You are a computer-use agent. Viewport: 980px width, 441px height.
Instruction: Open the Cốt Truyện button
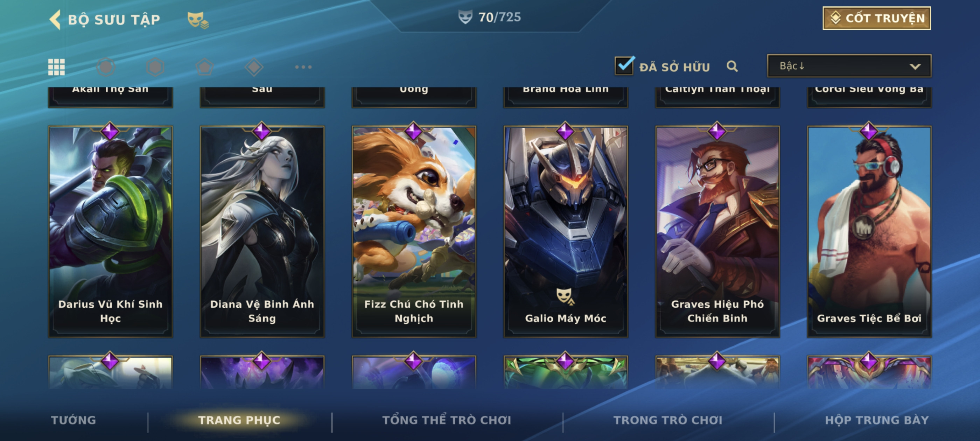click(876, 18)
